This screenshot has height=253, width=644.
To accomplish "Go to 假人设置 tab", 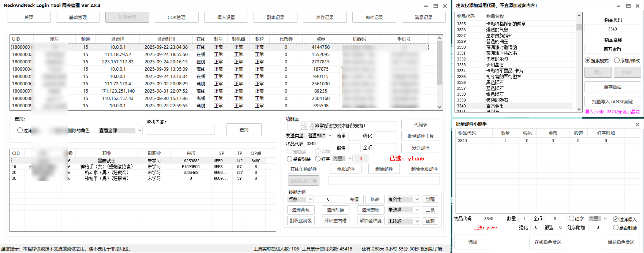I will point(226,17).
